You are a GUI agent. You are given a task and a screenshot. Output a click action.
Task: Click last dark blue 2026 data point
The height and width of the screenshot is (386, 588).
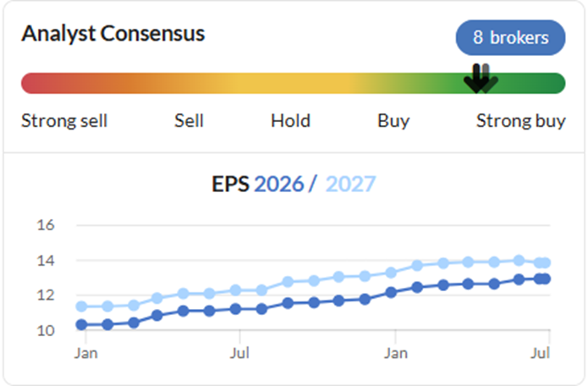[546, 278]
